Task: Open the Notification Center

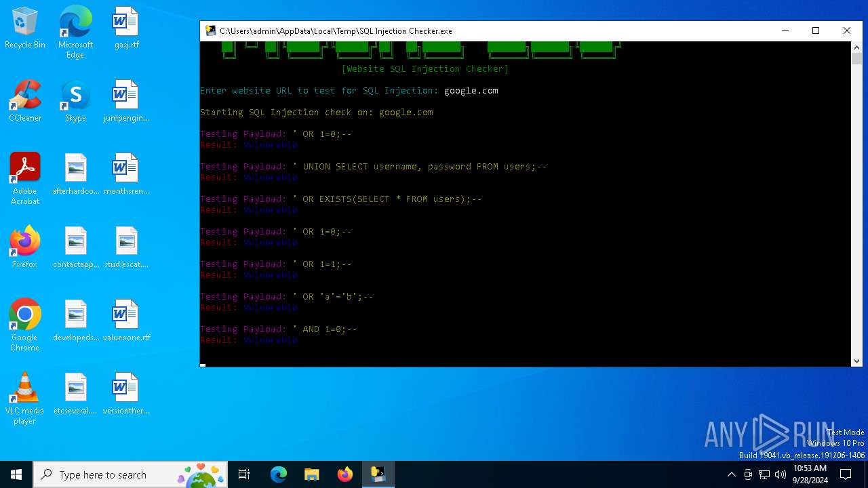Action: tap(846, 474)
